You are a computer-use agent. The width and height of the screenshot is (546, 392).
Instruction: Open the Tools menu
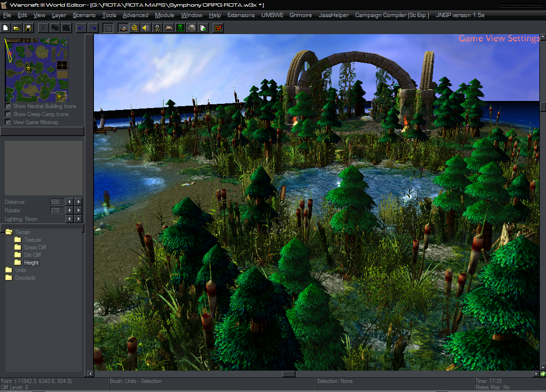(x=109, y=15)
